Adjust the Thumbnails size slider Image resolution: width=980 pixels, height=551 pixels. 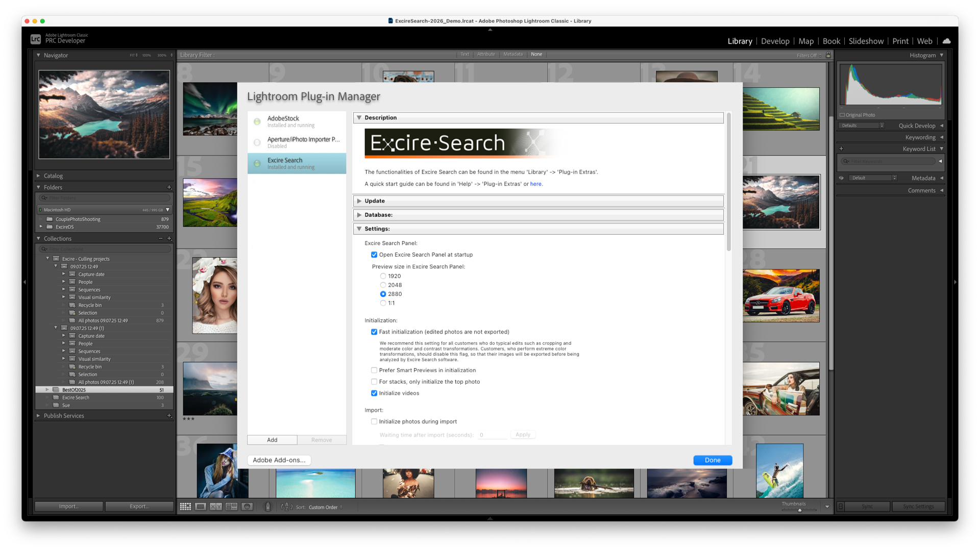pyautogui.click(x=799, y=510)
